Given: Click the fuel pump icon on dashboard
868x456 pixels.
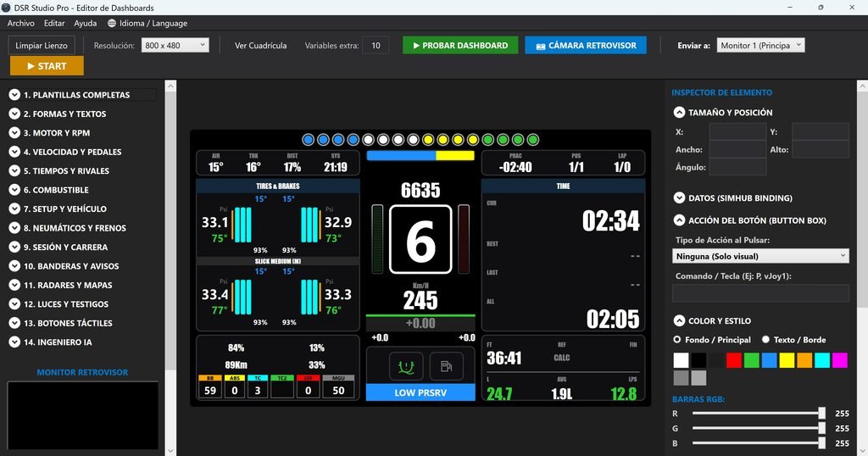Looking at the screenshot, I should tap(446, 366).
